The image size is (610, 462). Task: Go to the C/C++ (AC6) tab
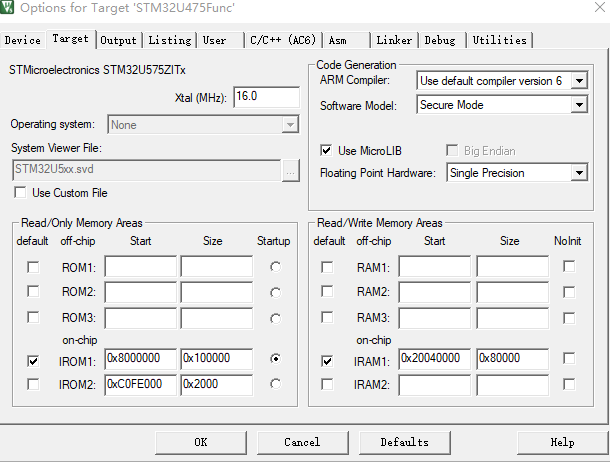pos(283,40)
